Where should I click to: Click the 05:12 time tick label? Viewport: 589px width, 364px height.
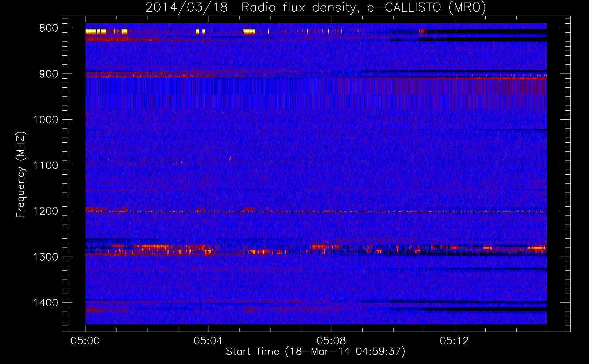click(x=454, y=341)
